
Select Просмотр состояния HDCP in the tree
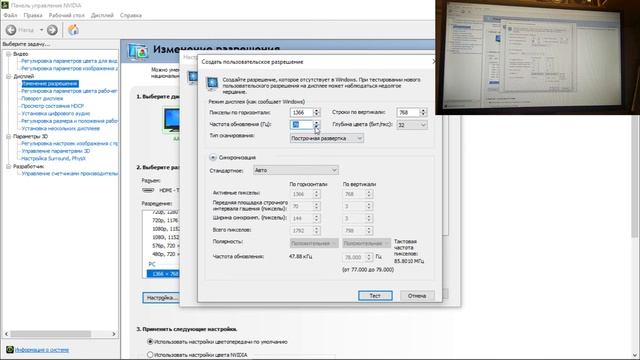click(x=53, y=106)
